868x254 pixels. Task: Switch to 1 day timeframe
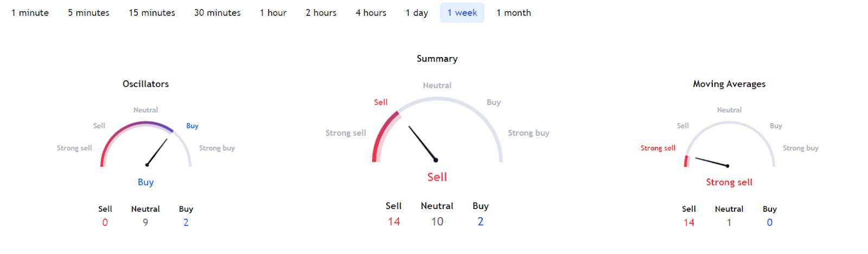tap(417, 12)
